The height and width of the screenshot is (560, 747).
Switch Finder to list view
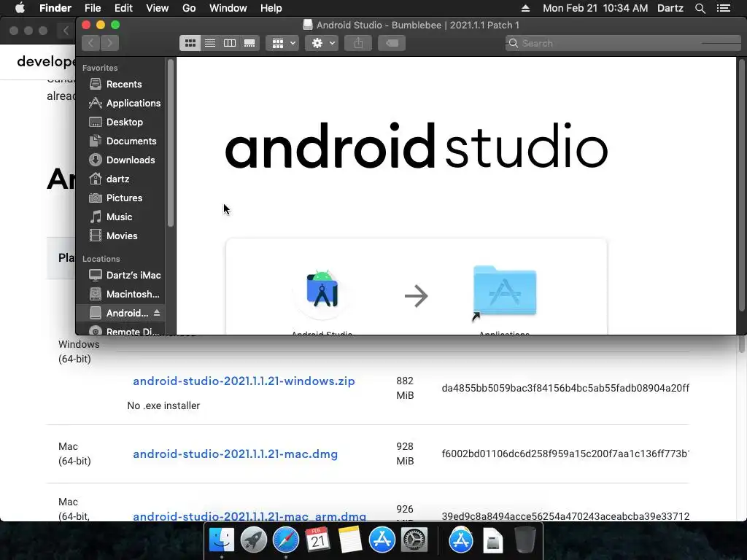point(209,43)
